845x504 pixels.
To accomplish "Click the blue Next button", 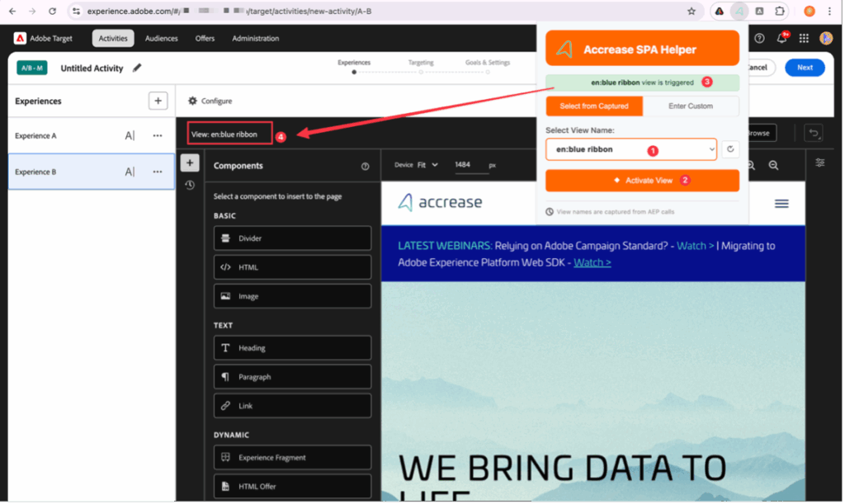I will [805, 68].
